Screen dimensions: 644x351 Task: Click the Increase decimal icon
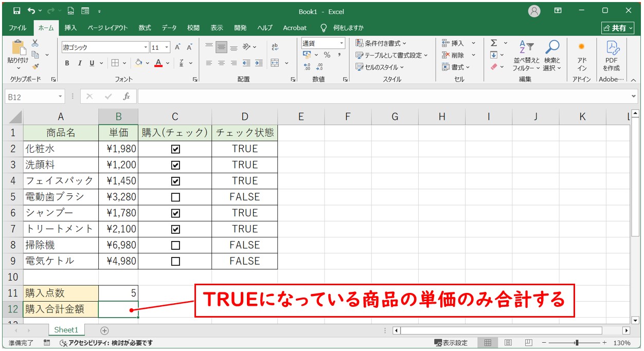point(307,67)
